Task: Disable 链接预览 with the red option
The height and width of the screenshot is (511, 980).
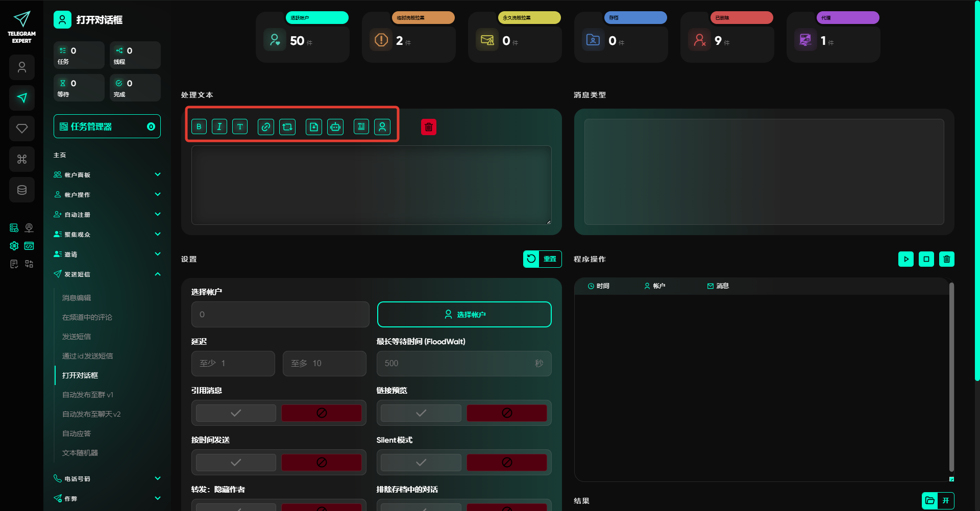Action: point(506,413)
